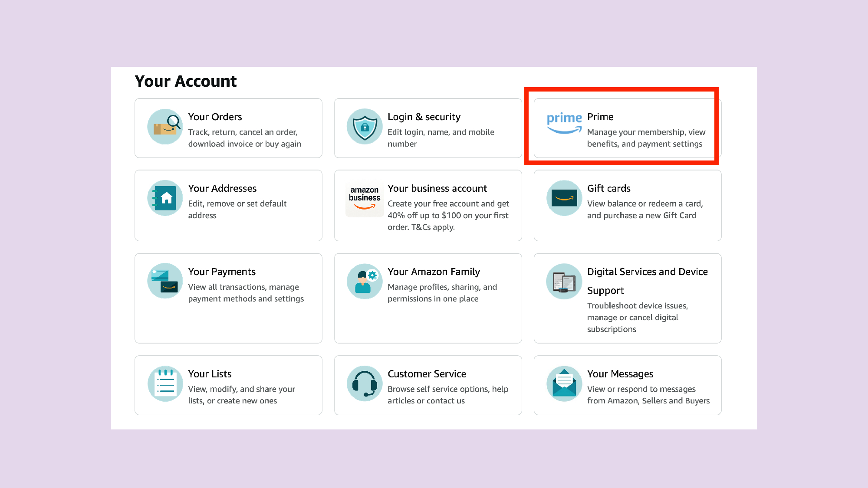Open the Your business account title
This screenshot has height=488, width=868.
(437, 188)
